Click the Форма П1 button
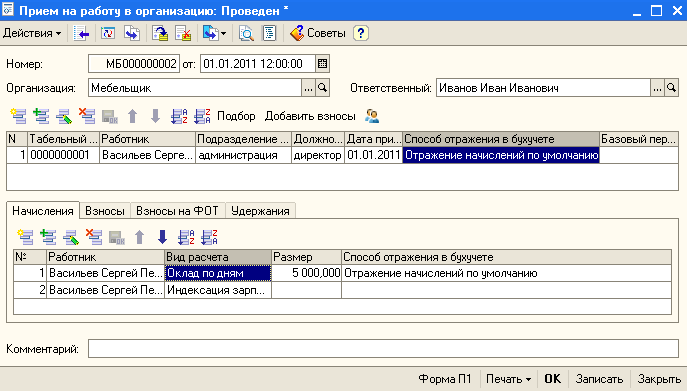This screenshot has height=391, width=687. click(x=445, y=379)
